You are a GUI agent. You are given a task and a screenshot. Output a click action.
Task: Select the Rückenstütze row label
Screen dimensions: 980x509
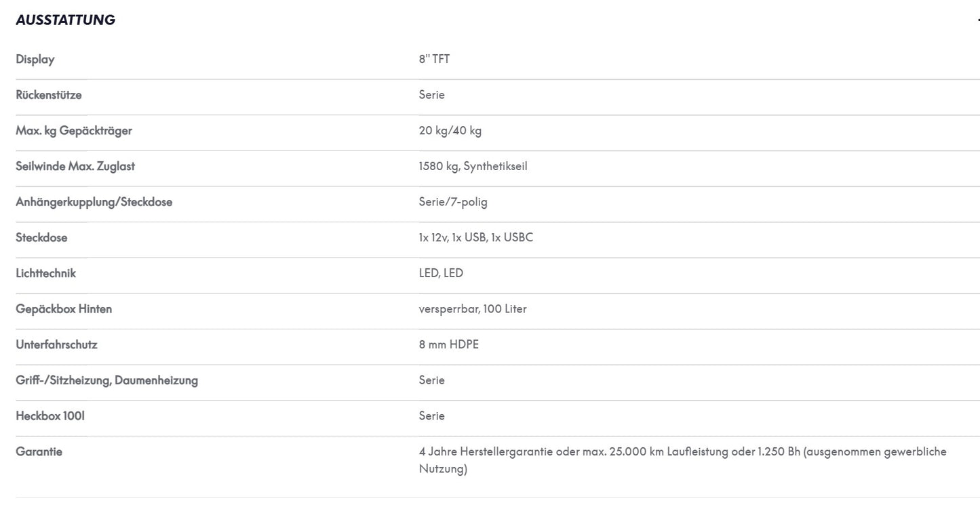pyautogui.click(x=49, y=95)
